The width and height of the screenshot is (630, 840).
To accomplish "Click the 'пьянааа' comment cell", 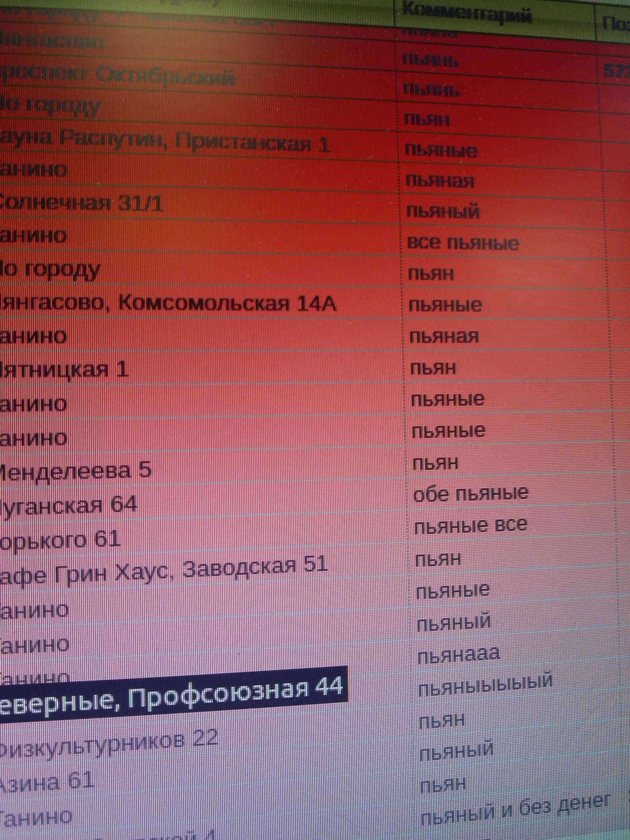I will click(459, 655).
